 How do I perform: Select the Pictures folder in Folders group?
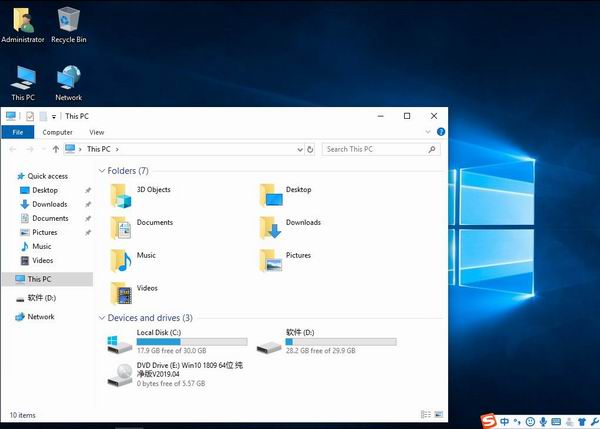(285, 261)
